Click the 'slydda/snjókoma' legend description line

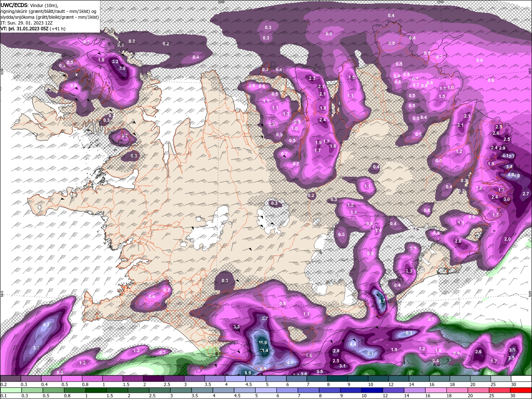(x=49, y=17)
